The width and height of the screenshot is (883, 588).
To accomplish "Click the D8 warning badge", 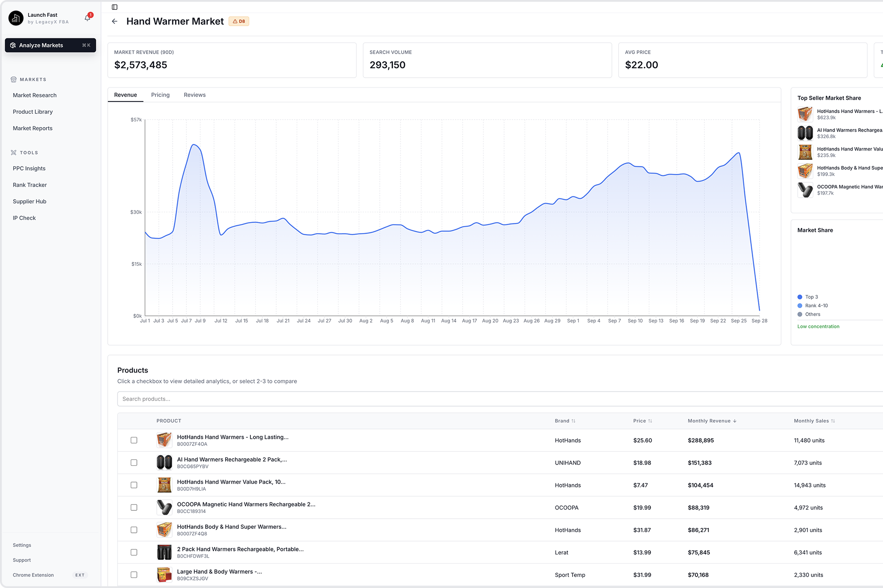I will click(239, 21).
